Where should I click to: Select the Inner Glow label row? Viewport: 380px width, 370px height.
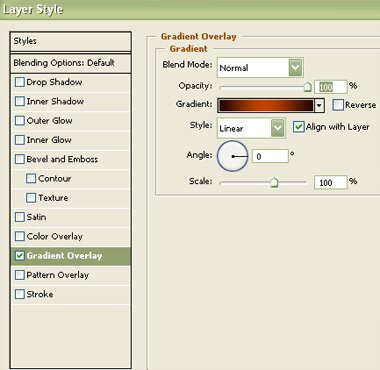[49, 140]
